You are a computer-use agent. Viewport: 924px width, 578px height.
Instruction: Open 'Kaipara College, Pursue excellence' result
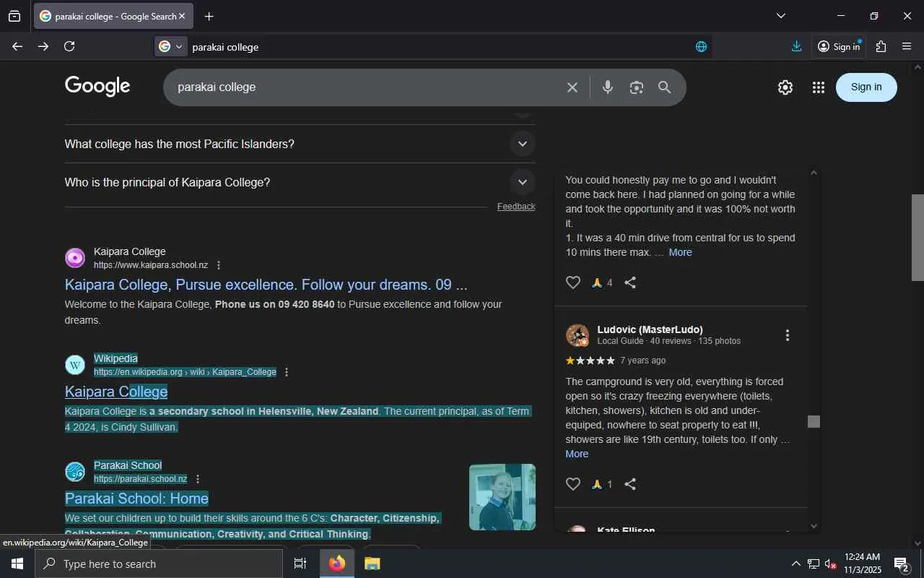[266, 285]
